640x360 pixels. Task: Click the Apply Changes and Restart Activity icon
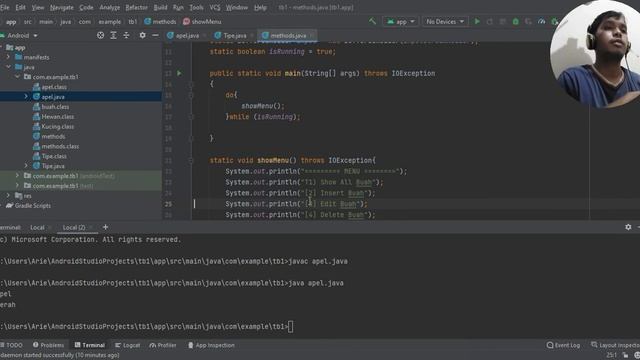tap(490, 21)
